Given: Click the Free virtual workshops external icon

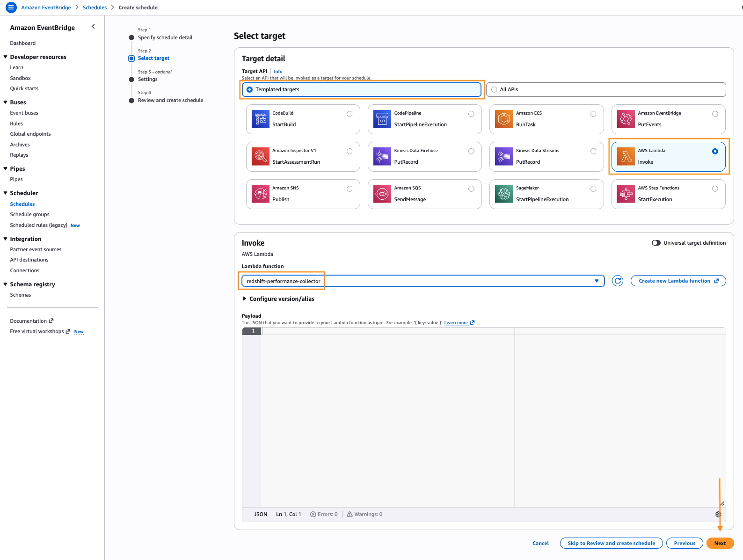Looking at the screenshot, I should [x=68, y=331].
